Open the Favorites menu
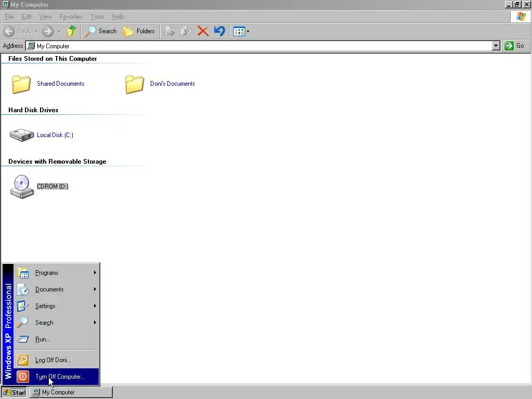The image size is (532, 399). click(x=71, y=16)
